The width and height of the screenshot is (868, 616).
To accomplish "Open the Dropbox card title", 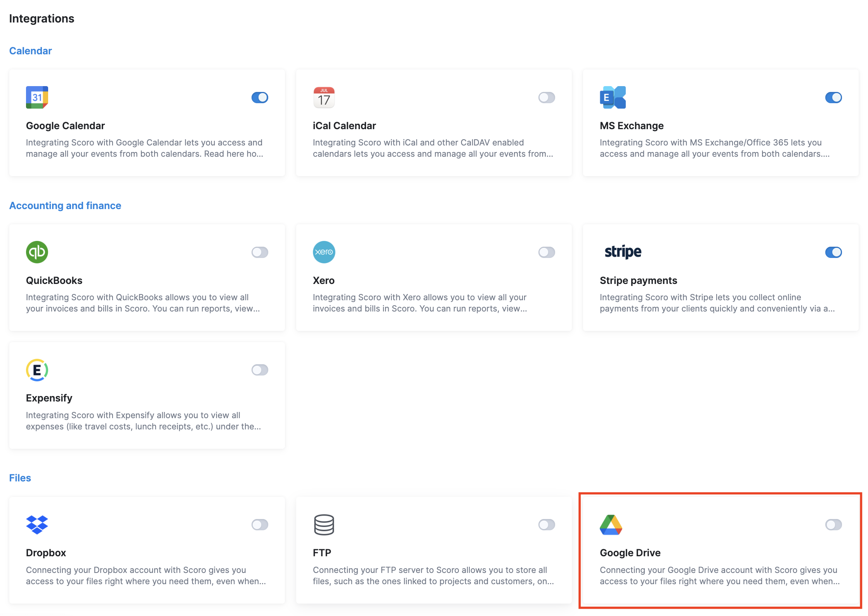I will point(46,553).
